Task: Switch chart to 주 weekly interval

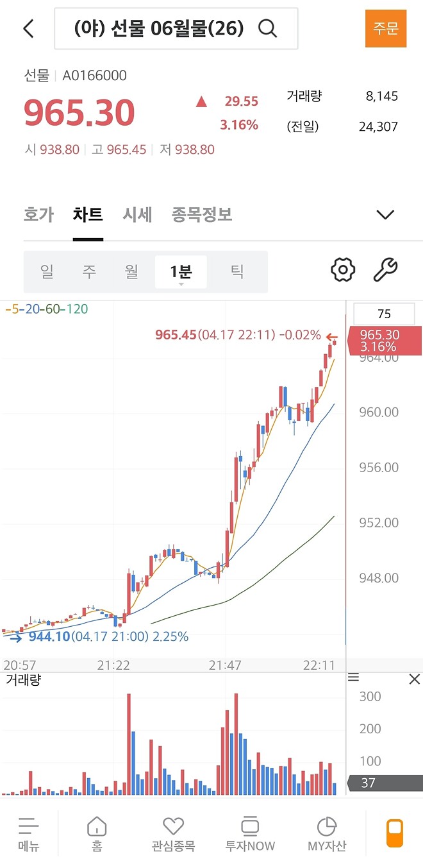Action: point(88,271)
